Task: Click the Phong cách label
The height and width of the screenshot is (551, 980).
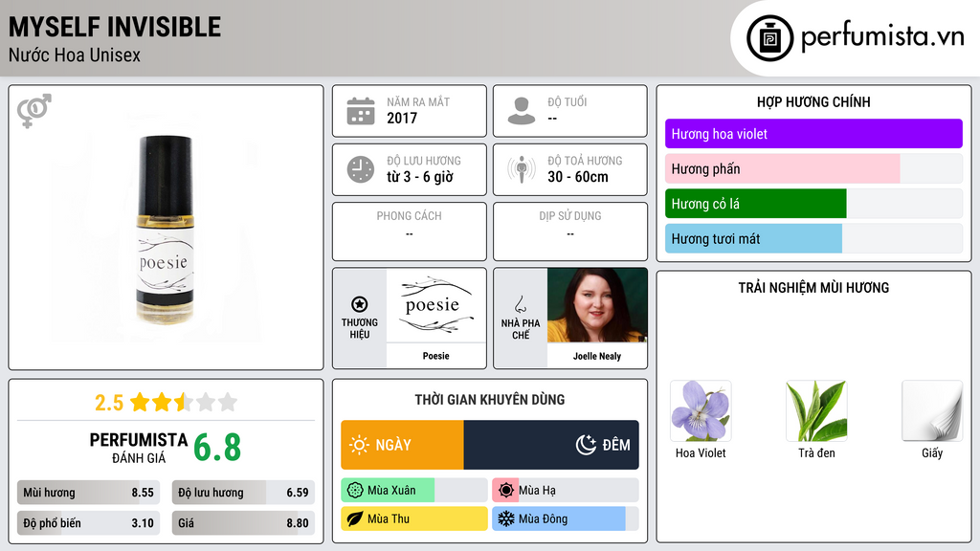Action: tap(409, 215)
